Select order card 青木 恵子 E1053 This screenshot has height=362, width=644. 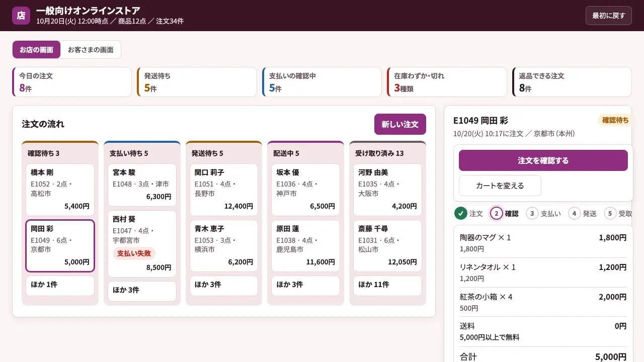point(224,246)
